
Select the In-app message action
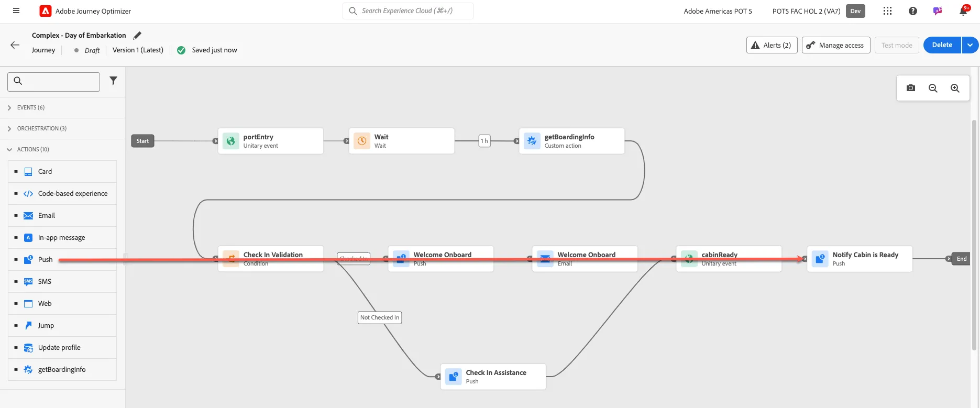click(62, 238)
